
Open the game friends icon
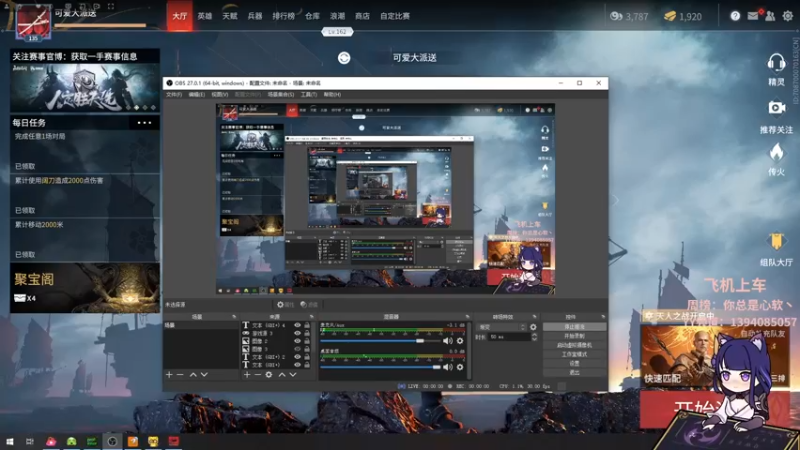(x=770, y=16)
